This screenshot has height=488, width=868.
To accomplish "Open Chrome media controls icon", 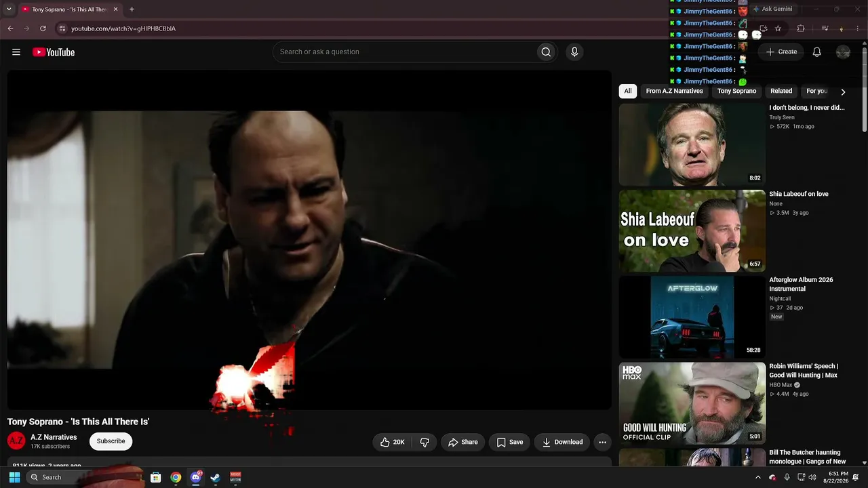I will point(825,28).
